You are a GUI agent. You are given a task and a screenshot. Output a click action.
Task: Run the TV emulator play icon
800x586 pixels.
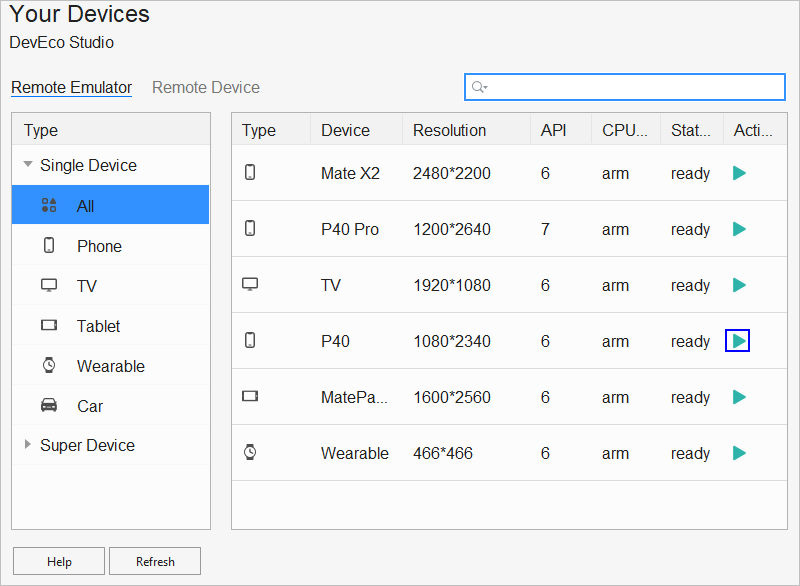click(x=739, y=285)
